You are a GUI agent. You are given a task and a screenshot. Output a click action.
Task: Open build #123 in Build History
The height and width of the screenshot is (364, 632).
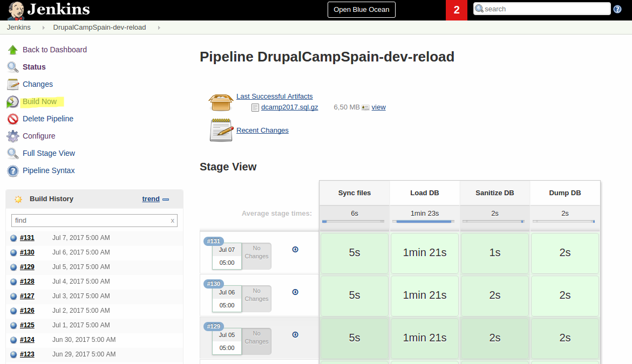27,354
